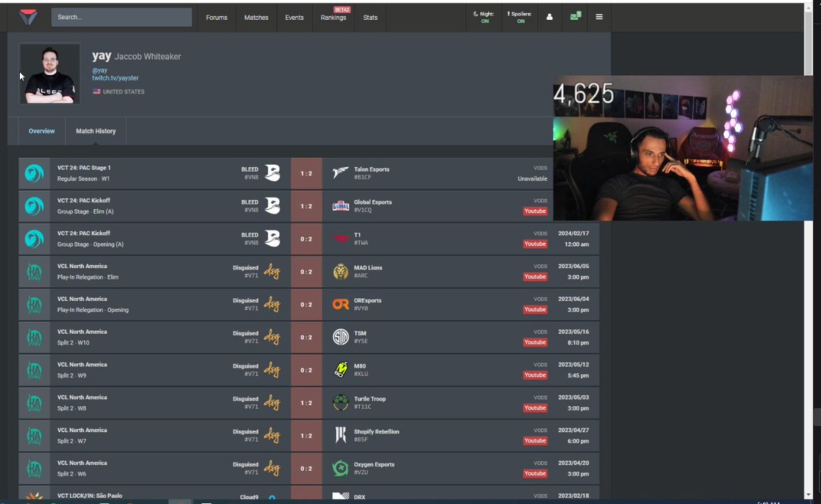821x504 pixels.
Task: Click VCL event icon in Split 2 W10 row
Action: click(x=34, y=338)
